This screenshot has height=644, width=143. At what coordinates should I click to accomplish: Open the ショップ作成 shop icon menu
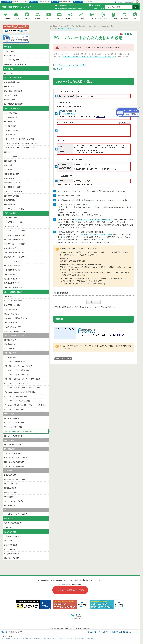click(x=5, y=16)
